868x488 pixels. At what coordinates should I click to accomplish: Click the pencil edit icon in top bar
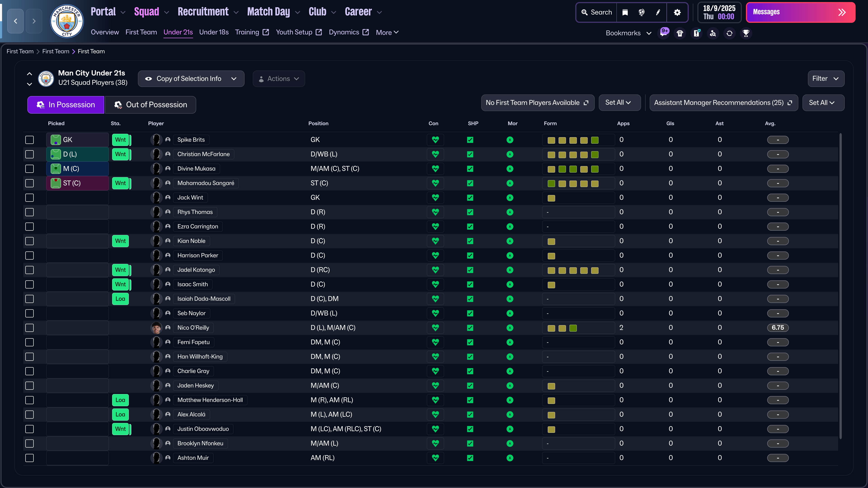658,12
